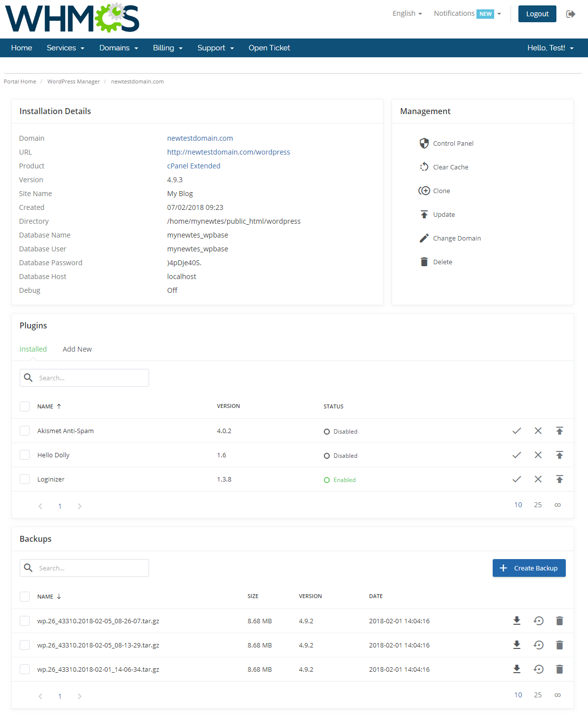Viewport: 588px width, 725px height.
Task: Click the Control Panel shield icon
Action: coord(424,143)
